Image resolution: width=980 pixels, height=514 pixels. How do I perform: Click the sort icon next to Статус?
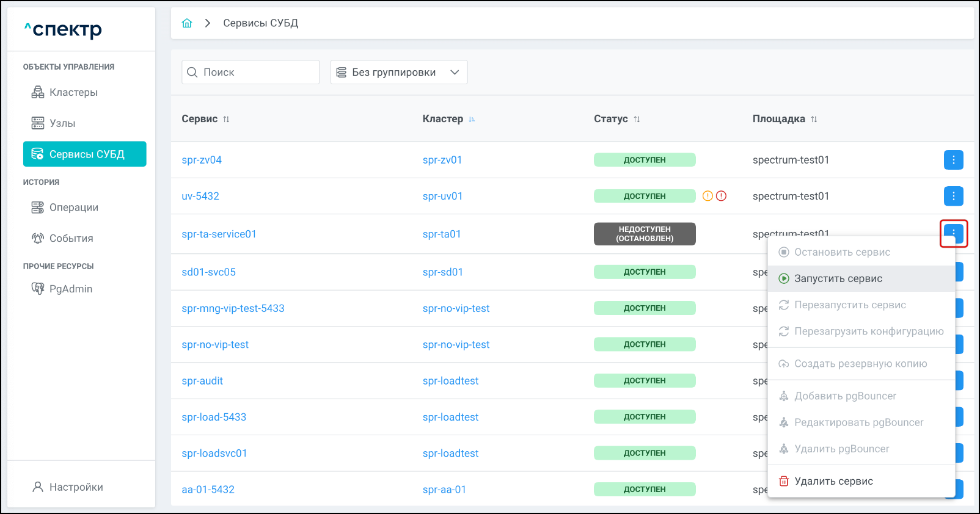point(637,119)
